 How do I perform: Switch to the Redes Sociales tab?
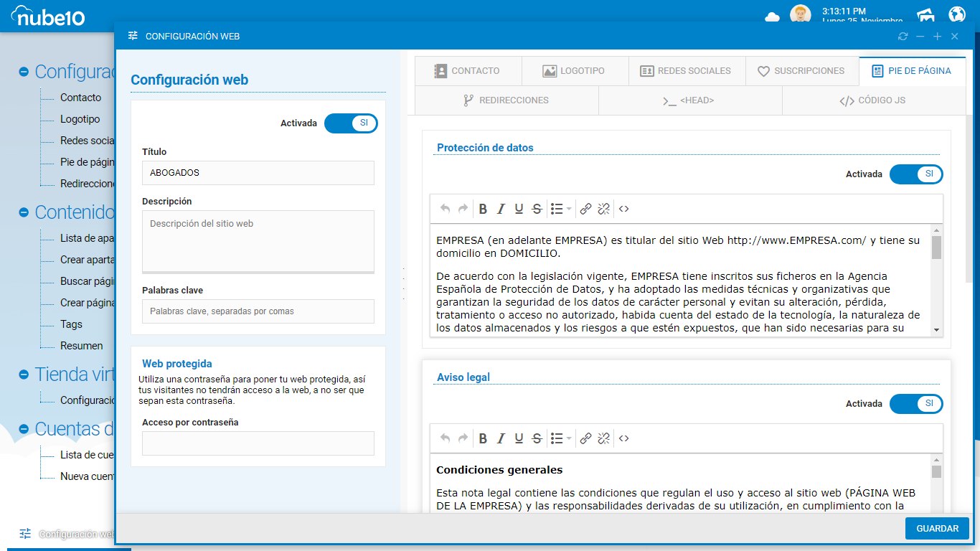coord(685,71)
